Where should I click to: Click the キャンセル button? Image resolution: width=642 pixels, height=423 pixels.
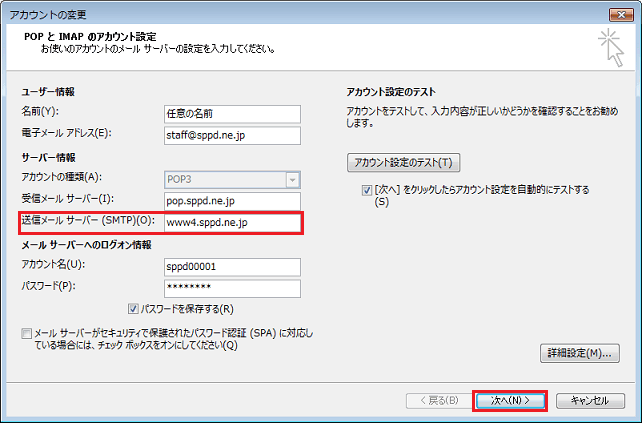click(x=589, y=400)
